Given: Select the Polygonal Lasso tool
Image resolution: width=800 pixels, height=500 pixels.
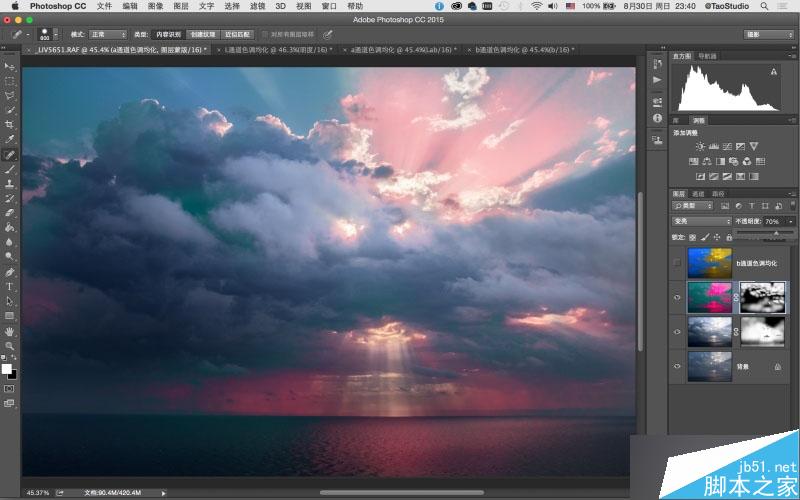Looking at the screenshot, I should [x=9, y=95].
